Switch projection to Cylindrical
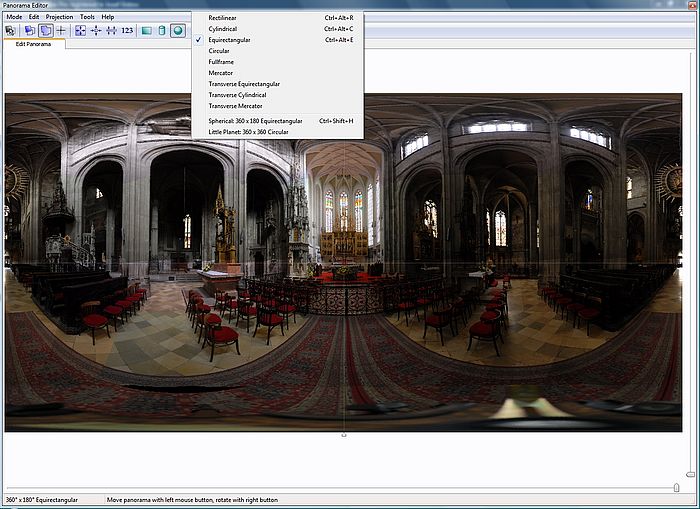 coord(223,29)
